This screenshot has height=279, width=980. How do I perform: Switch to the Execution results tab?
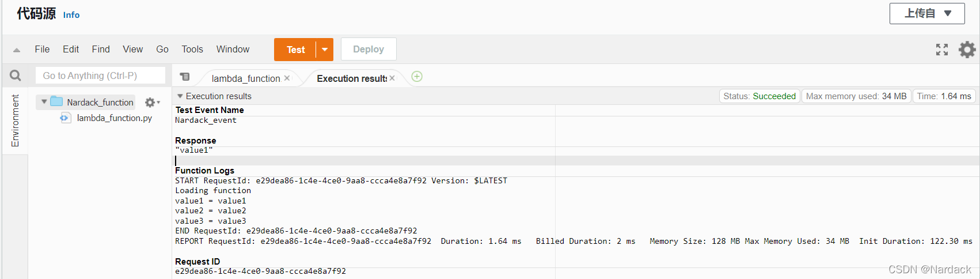coord(352,78)
